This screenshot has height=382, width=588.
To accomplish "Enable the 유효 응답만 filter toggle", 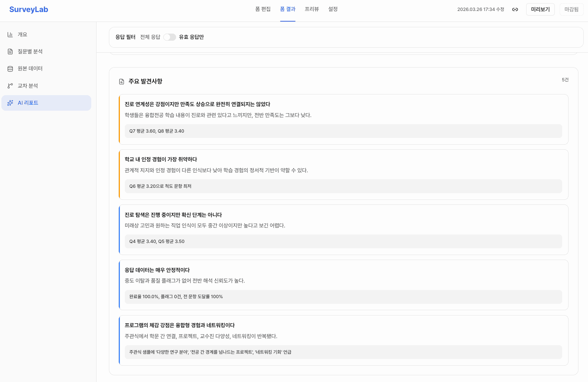I will pyautogui.click(x=170, y=37).
